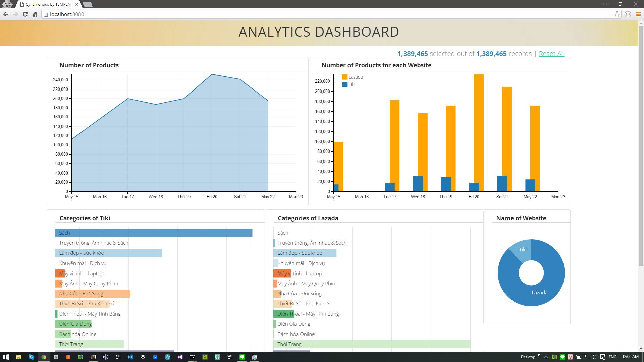The image size is (644, 362).
Task: Open the Chrome hamburger menu
Action: point(638,14)
